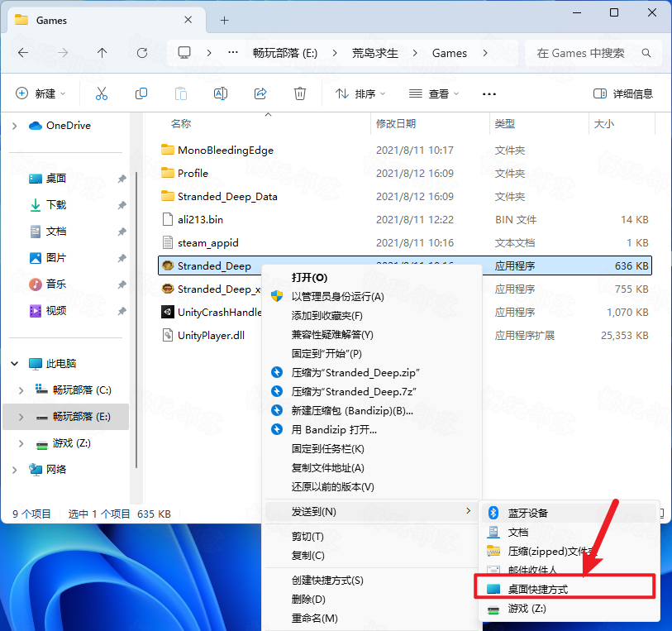Choose Open in the context menu
Image resolution: width=672 pixels, height=631 pixels.
[x=374, y=278]
